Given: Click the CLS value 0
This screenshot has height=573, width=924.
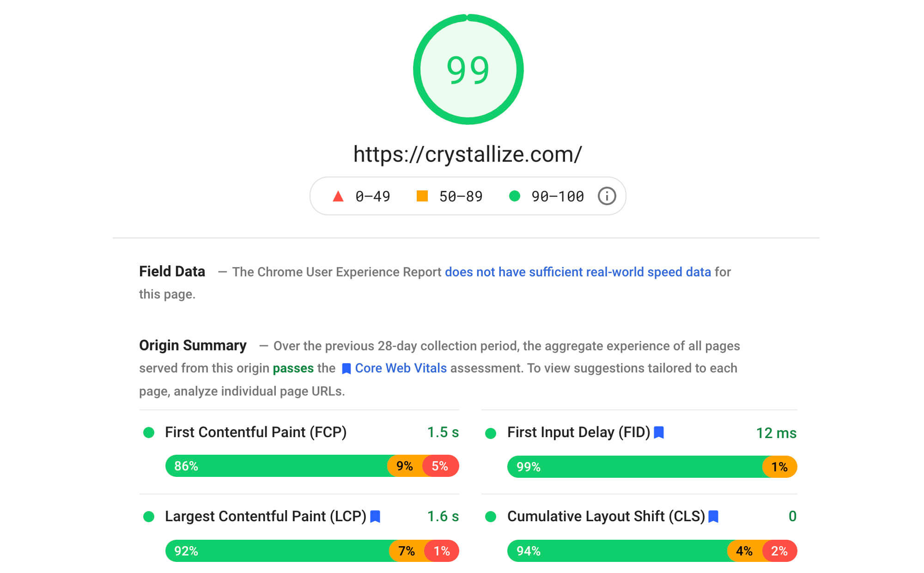Looking at the screenshot, I should pos(792,517).
